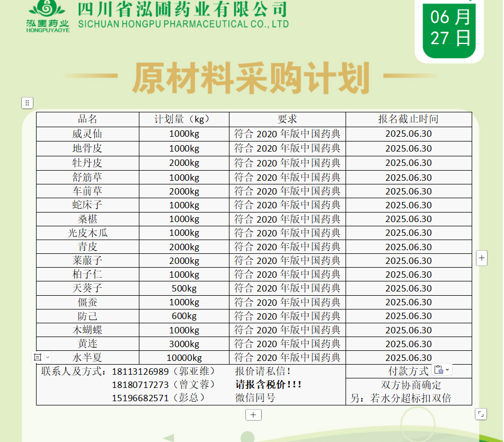Click the 僵蚕 cell
Viewport: 504px width, 442px height.
coord(87,302)
